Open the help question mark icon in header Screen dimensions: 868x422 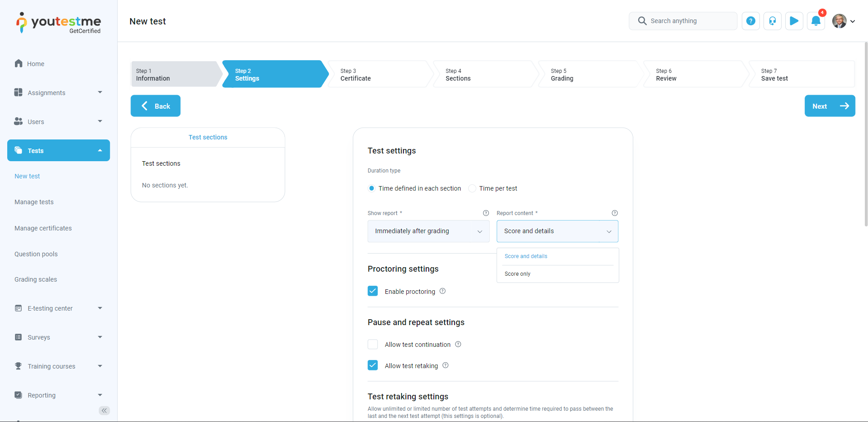750,21
